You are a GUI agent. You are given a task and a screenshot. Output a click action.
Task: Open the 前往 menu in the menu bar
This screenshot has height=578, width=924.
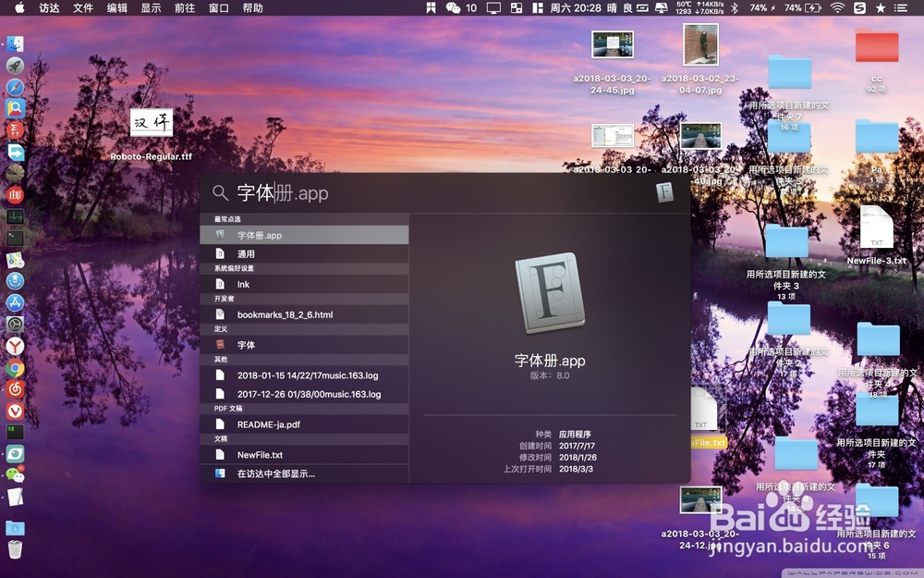tap(186, 8)
